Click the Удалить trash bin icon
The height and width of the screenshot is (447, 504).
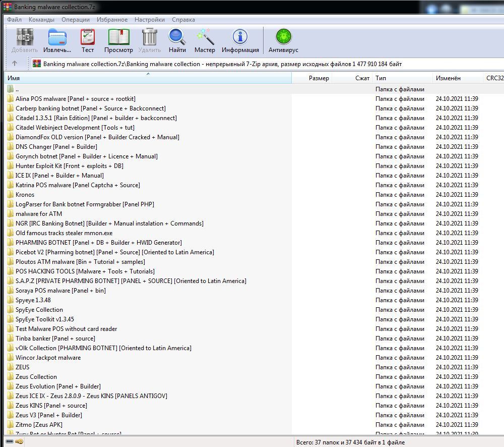pos(150,37)
